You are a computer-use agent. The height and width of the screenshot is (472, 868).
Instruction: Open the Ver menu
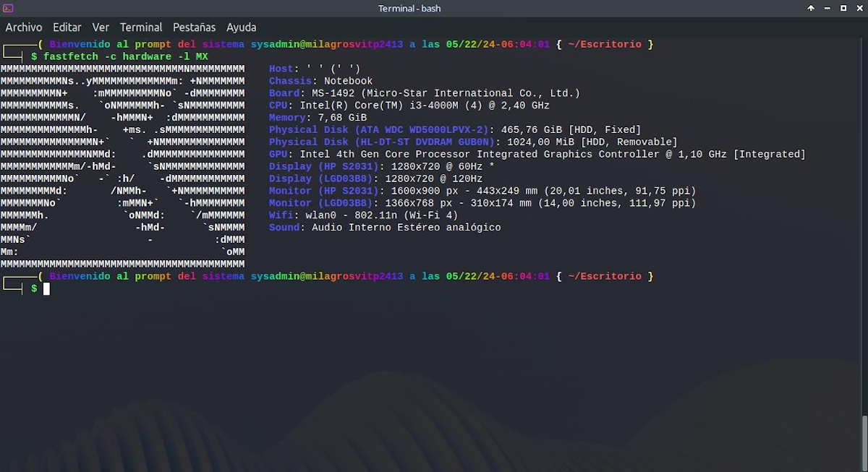101,27
